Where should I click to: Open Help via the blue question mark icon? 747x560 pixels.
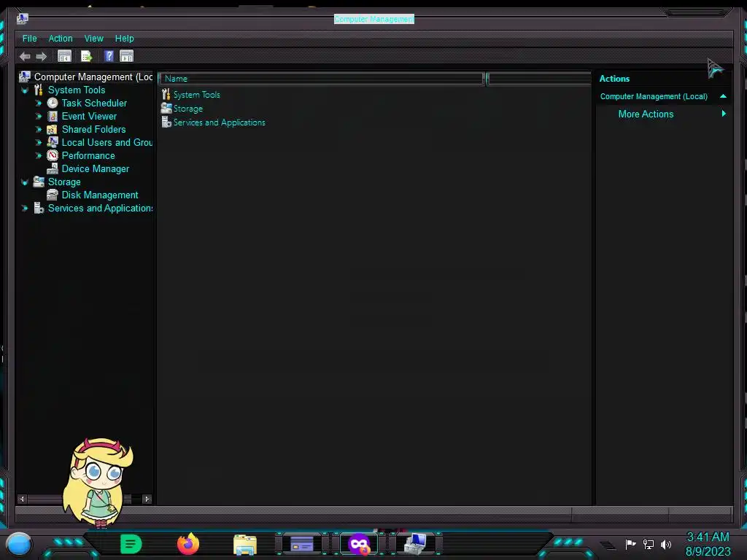point(109,56)
